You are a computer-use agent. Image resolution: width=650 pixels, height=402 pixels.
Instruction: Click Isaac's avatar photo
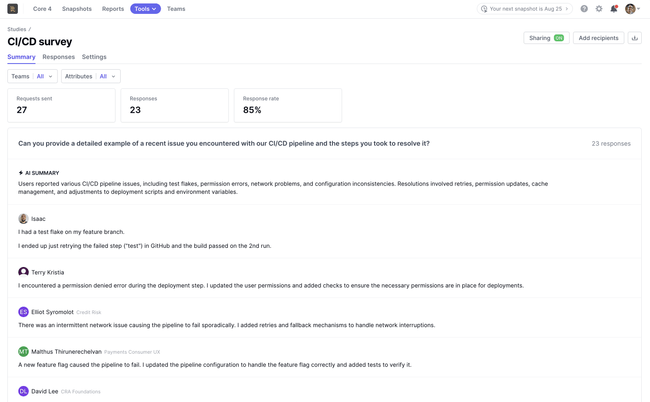click(x=23, y=219)
